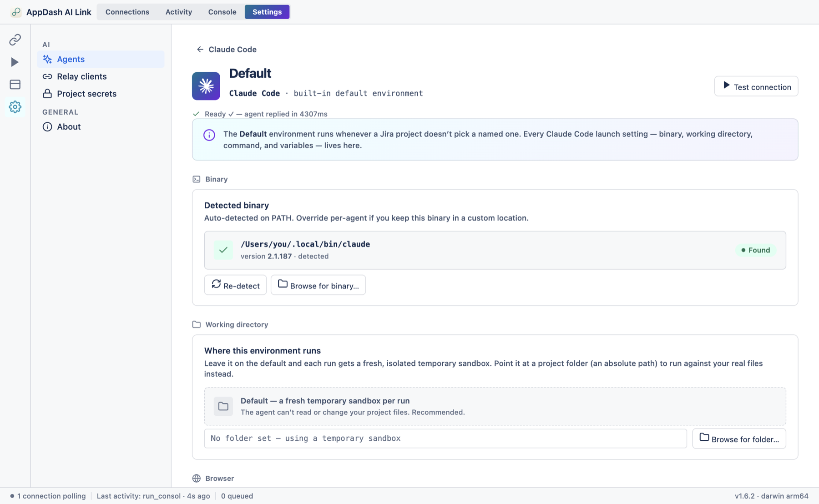Click the green checkmark beside the binary path
The width and height of the screenshot is (819, 504).
(223, 250)
